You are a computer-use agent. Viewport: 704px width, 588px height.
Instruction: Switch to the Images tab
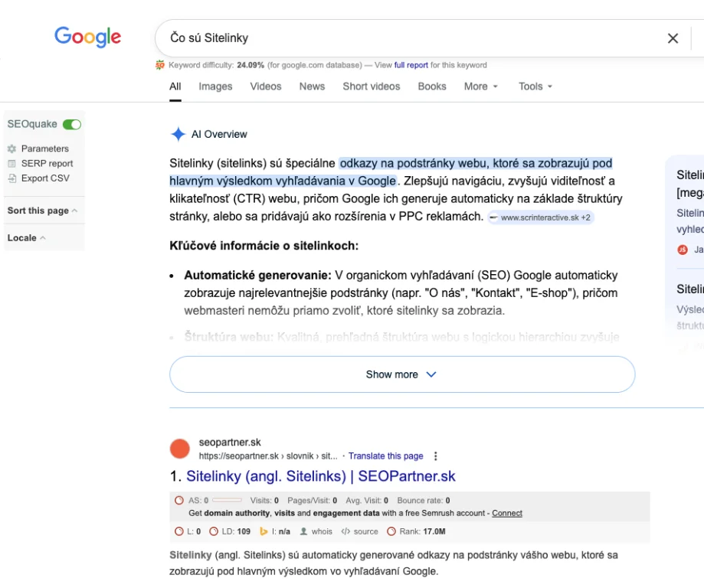pyautogui.click(x=215, y=87)
